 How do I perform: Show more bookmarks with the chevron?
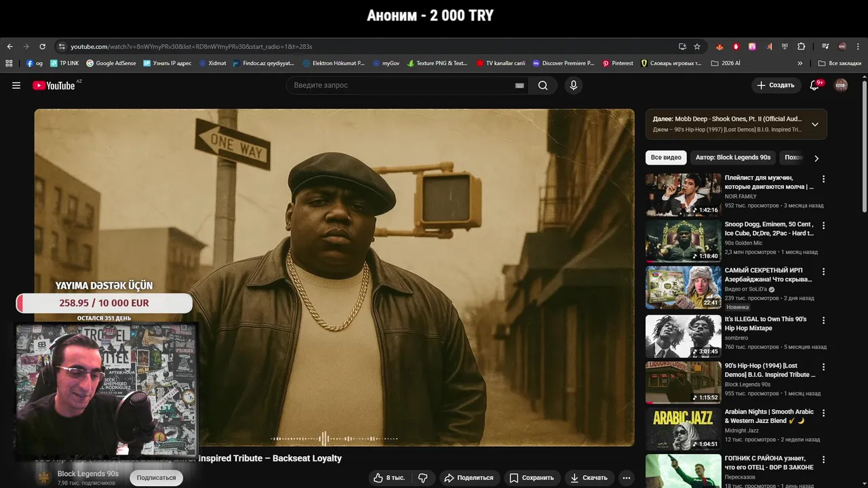click(800, 63)
